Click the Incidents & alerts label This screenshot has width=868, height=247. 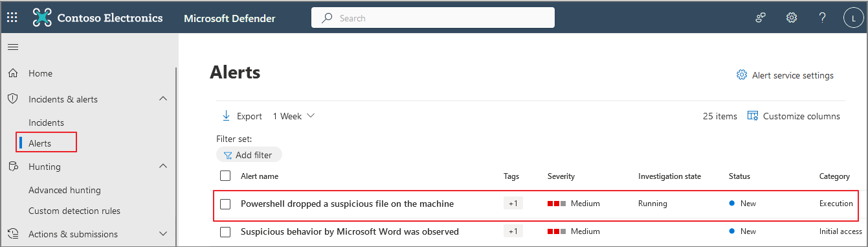coord(63,99)
